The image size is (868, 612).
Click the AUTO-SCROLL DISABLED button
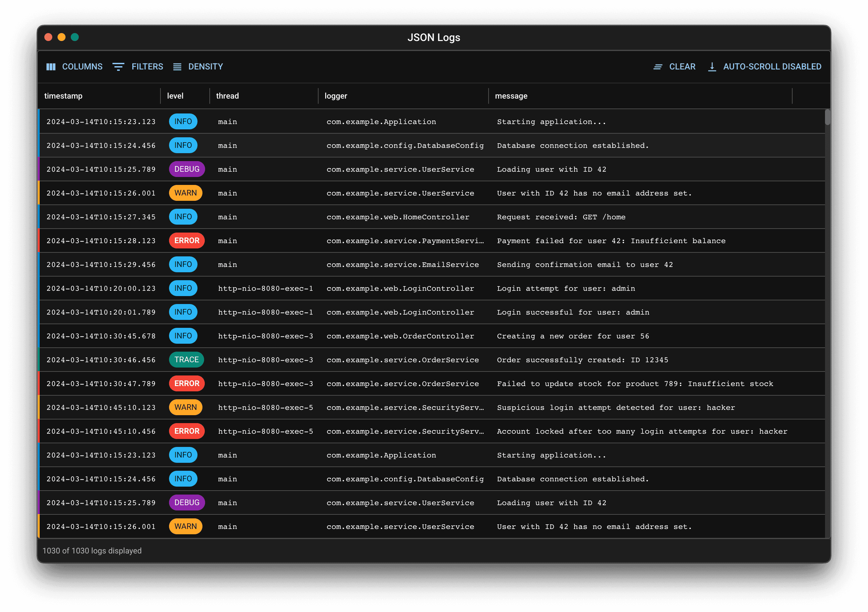coord(764,66)
